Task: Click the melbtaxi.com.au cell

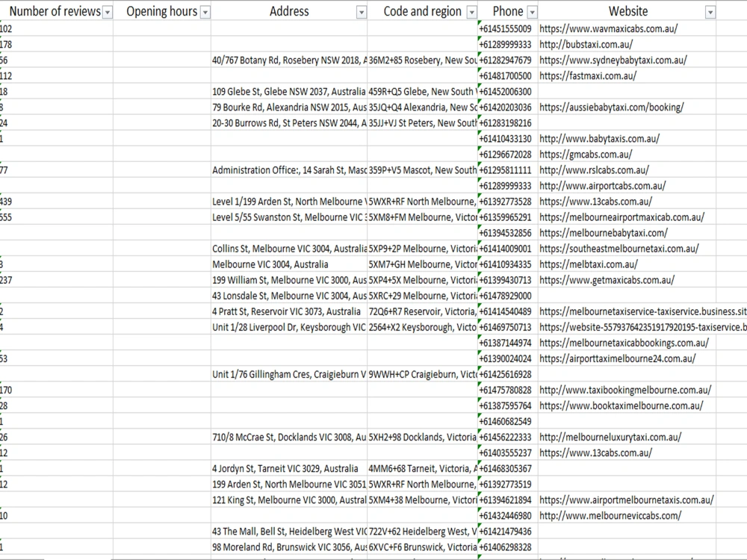Action: point(627,264)
